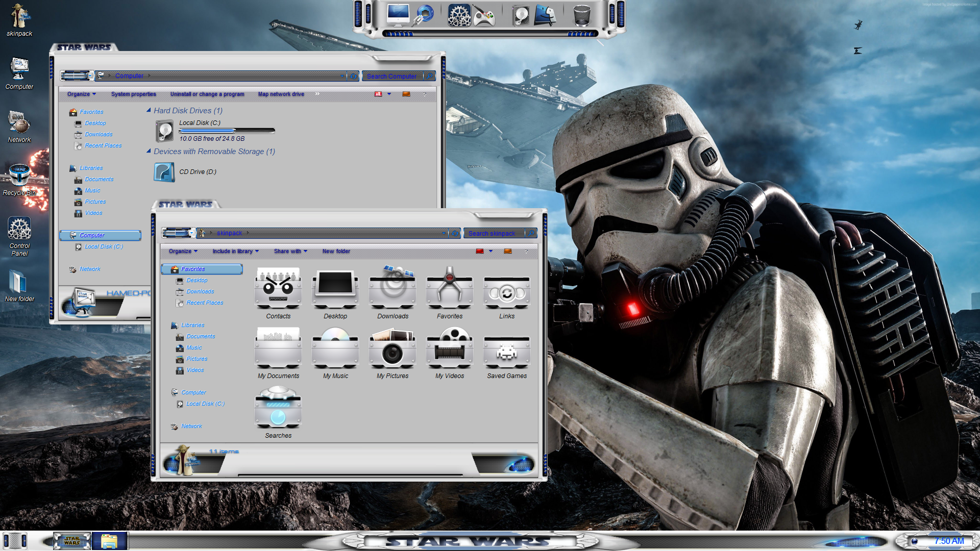Viewport: 980px width, 551px height.
Task: Collapse the Hard Disk Drives group
Action: pos(149,110)
